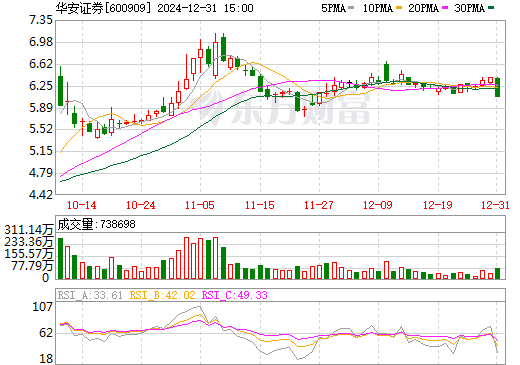Click the 成交量:738698 volume label

[x=97, y=224]
